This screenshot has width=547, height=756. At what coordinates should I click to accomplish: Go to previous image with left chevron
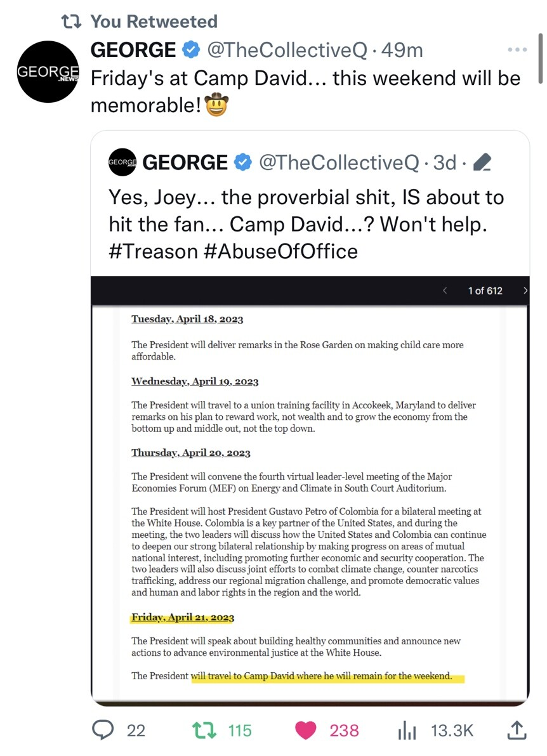(445, 290)
